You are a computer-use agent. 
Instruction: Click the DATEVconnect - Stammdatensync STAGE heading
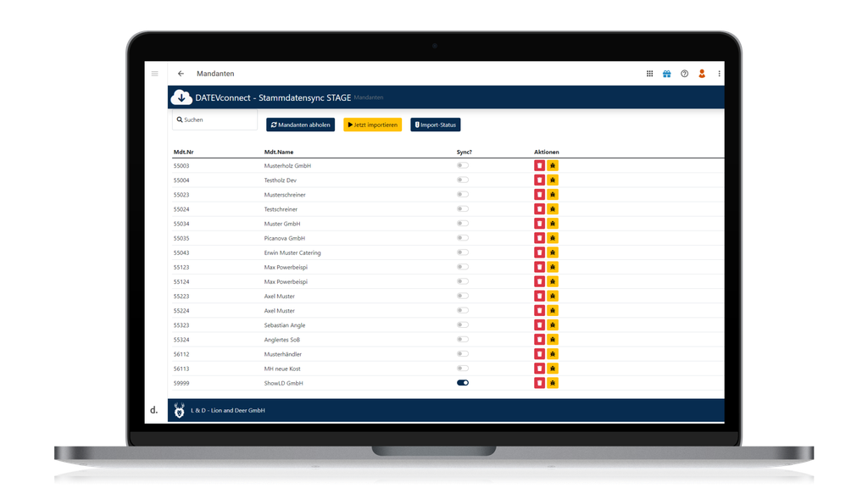coord(273,97)
